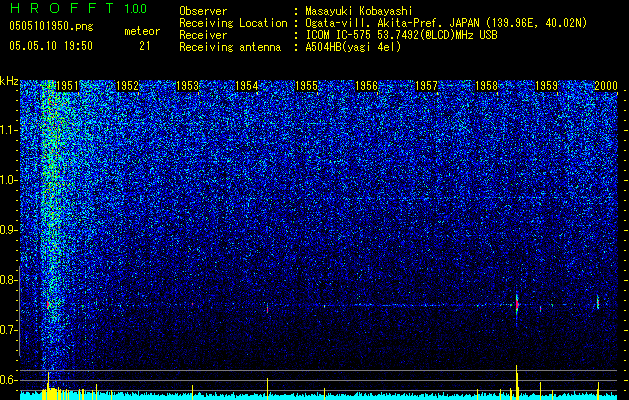This screenshot has height=400, width=629.
Task: Click the yellow power spike after 1954
Action: click(x=267, y=388)
